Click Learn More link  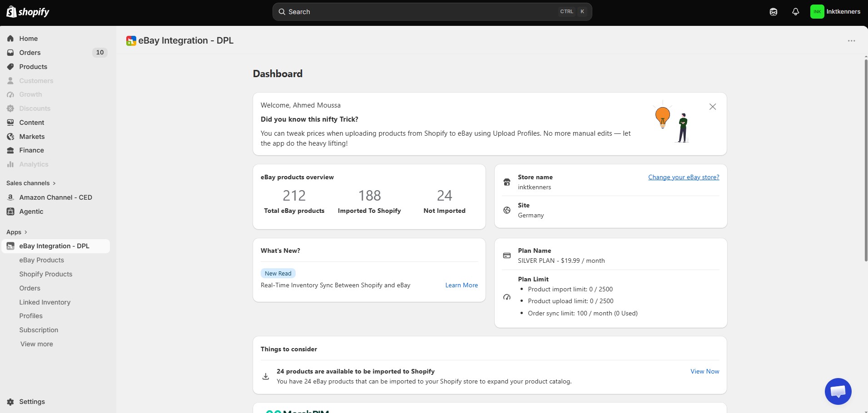[x=461, y=285]
